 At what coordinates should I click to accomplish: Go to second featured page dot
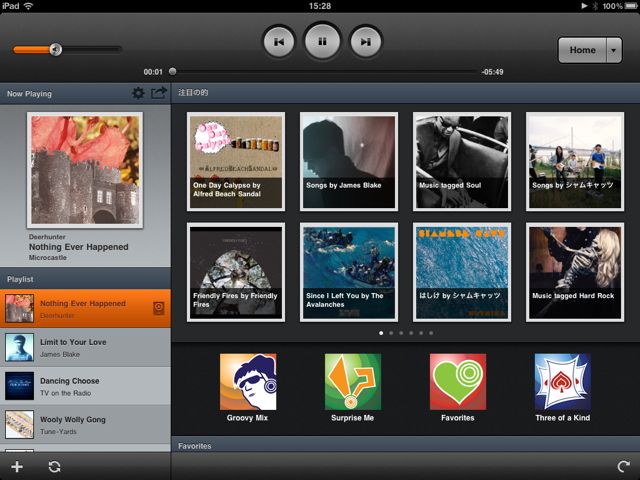(x=391, y=333)
